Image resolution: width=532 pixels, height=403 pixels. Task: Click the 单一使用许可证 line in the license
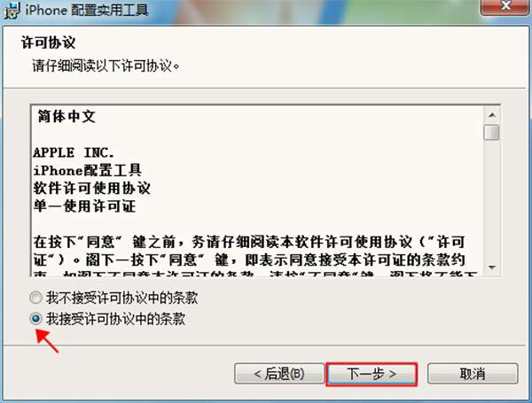tap(85, 206)
